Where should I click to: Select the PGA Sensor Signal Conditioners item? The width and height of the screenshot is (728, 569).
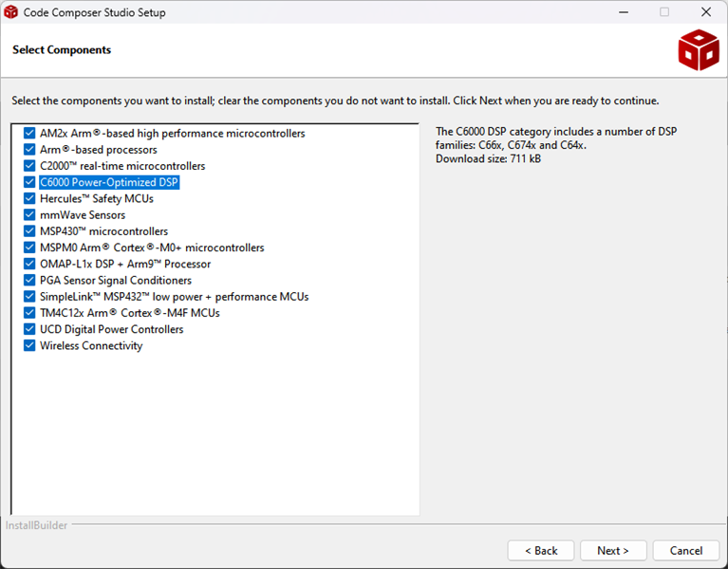point(116,280)
